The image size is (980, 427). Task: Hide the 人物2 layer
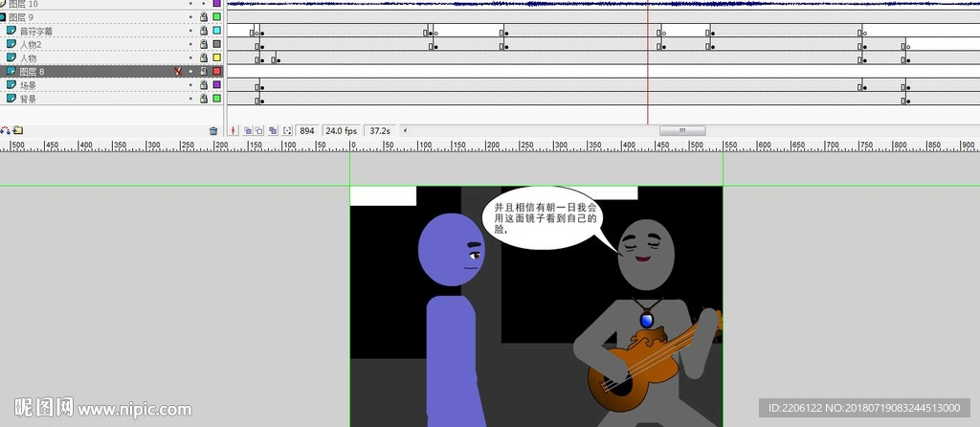click(190, 44)
